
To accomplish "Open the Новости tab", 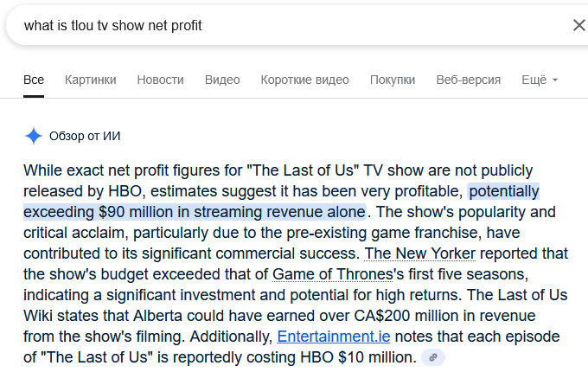I will coord(161,80).
